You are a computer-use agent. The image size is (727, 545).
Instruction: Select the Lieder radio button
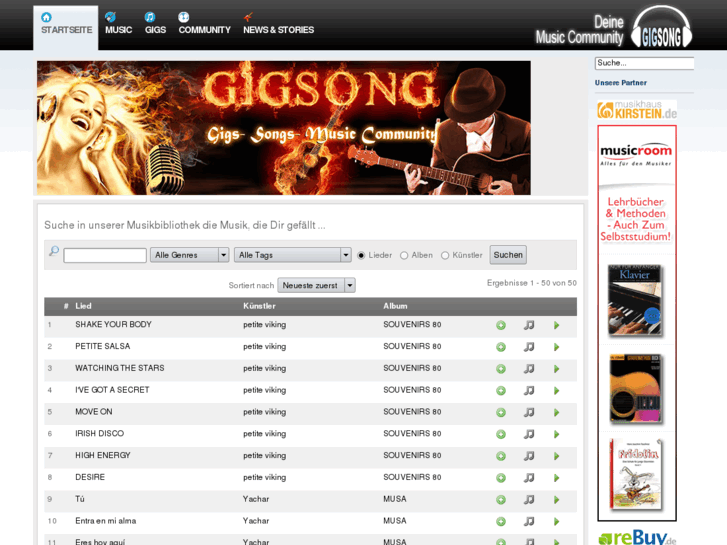click(361, 256)
